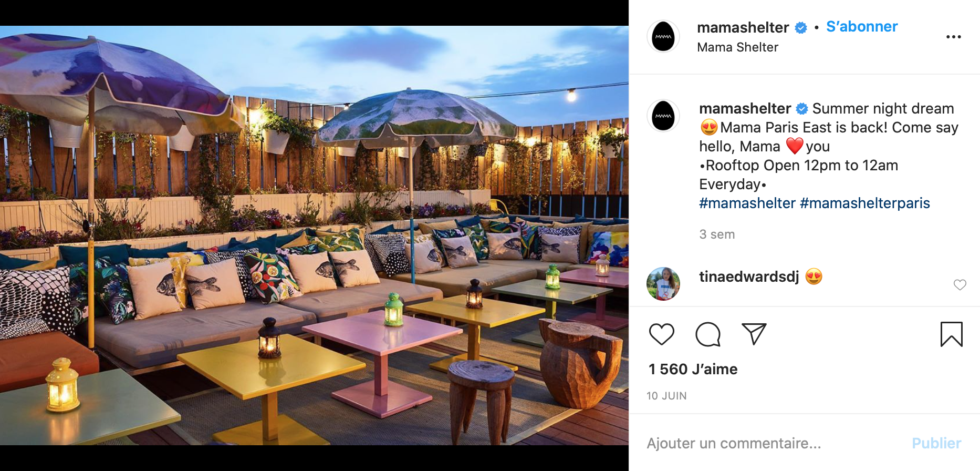Click the Publier button
This screenshot has height=471, width=980.
(936, 443)
